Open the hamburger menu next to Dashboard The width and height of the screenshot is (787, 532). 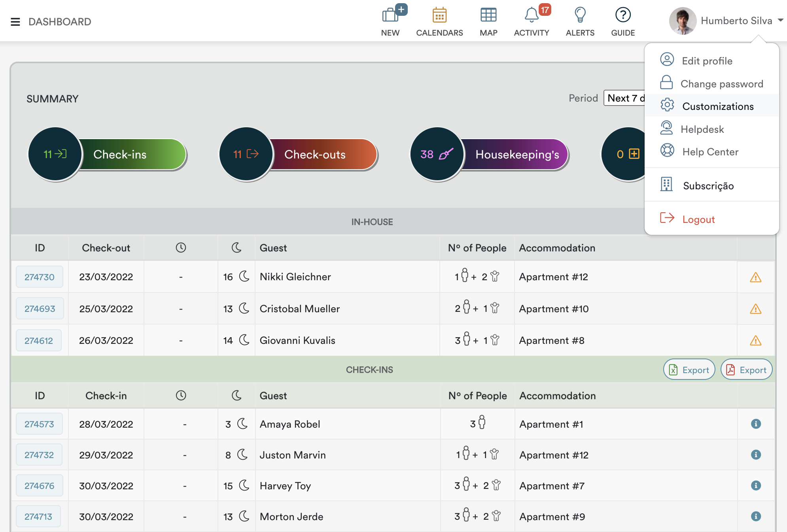pos(15,22)
